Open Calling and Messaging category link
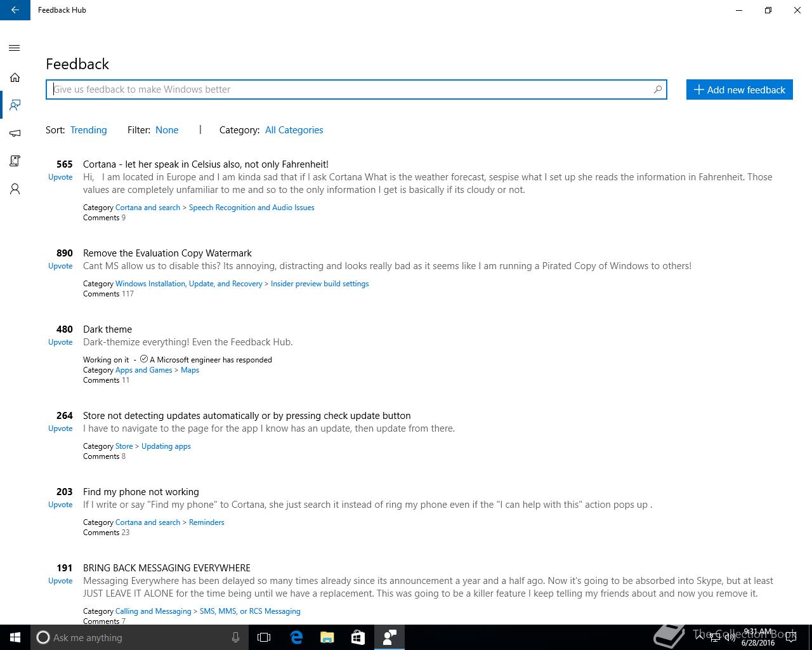 pyautogui.click(x=153, y=611)
